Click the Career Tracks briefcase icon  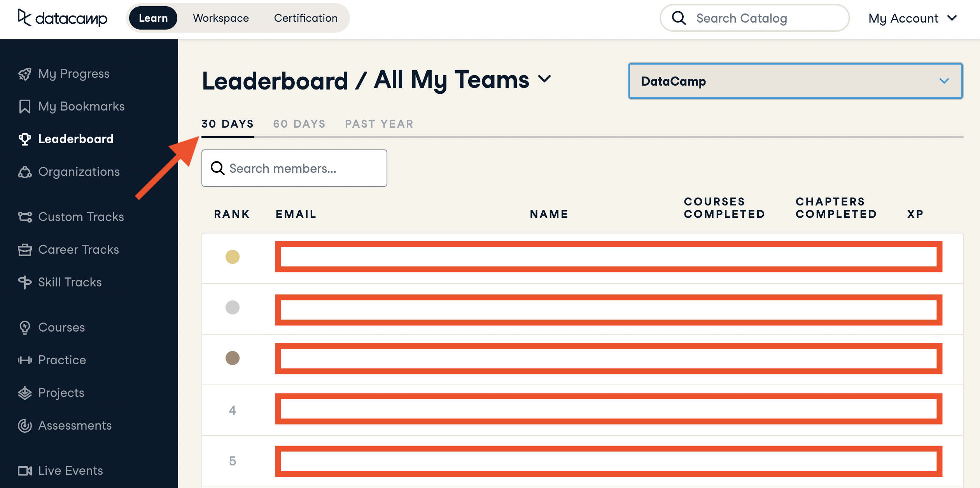pos(25,250)
